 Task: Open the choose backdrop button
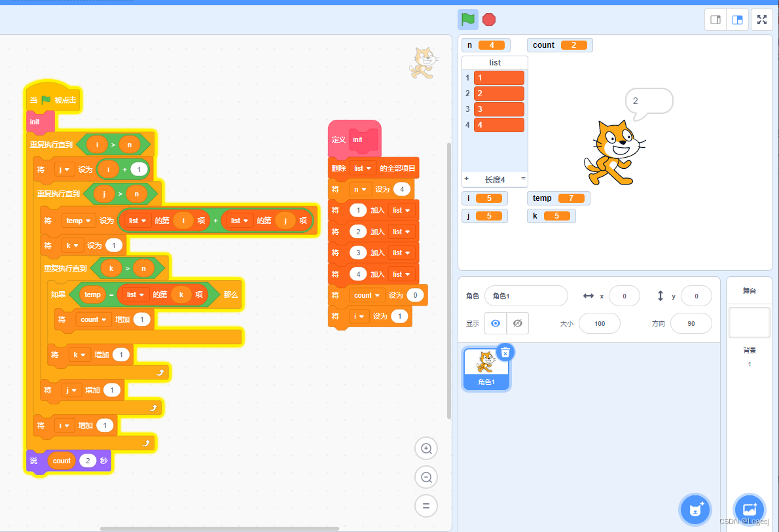point(749,510)
